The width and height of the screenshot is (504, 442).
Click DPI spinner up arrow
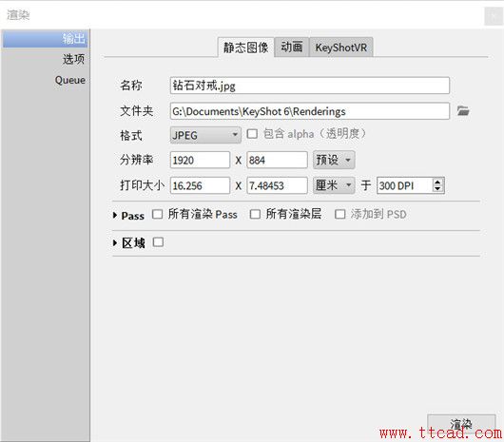click(x=437, y=183)
